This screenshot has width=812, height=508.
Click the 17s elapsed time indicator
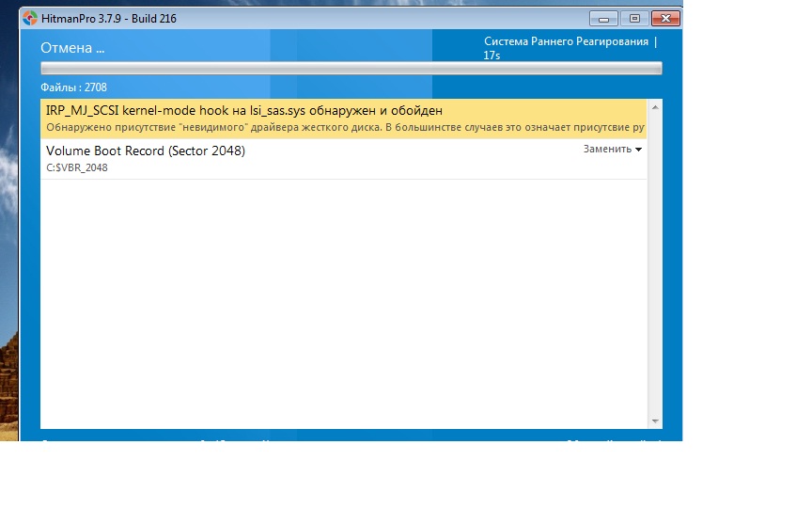pyautogui.click(x=492, y=56)
